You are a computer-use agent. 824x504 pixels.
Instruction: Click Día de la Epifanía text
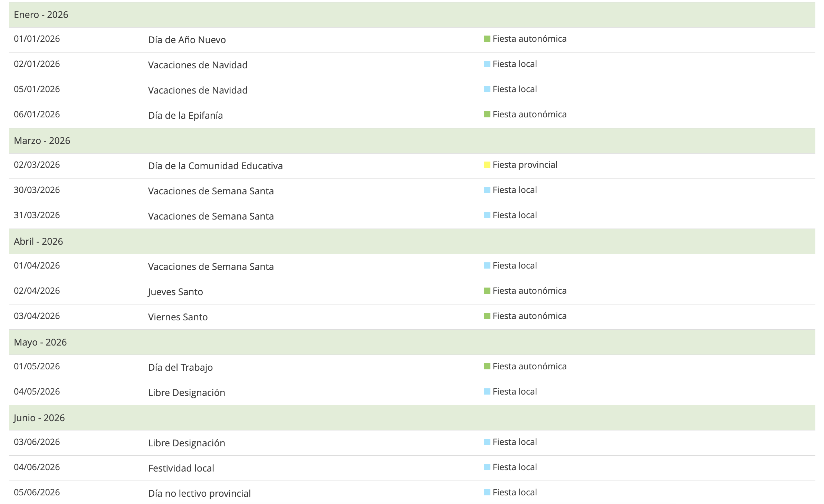click(x=185, y=116)
